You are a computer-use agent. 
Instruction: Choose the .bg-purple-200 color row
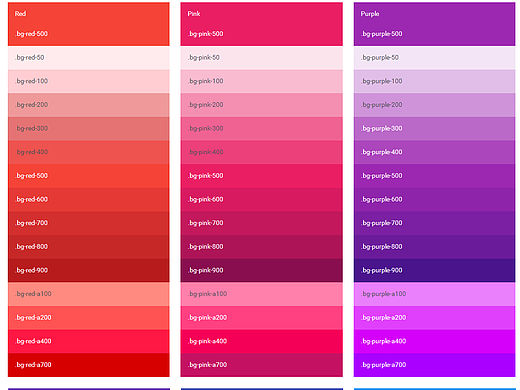(434, 105)
